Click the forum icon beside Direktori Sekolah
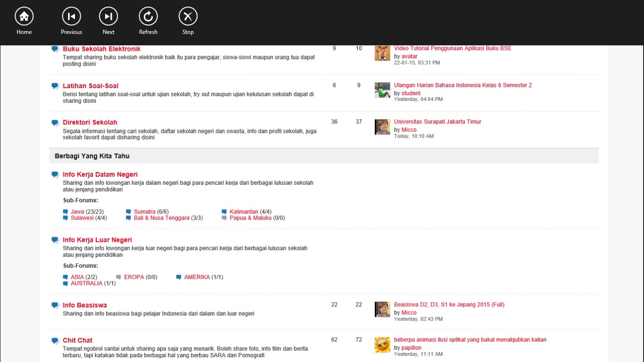644x362 pixels. tap(55, 123)
